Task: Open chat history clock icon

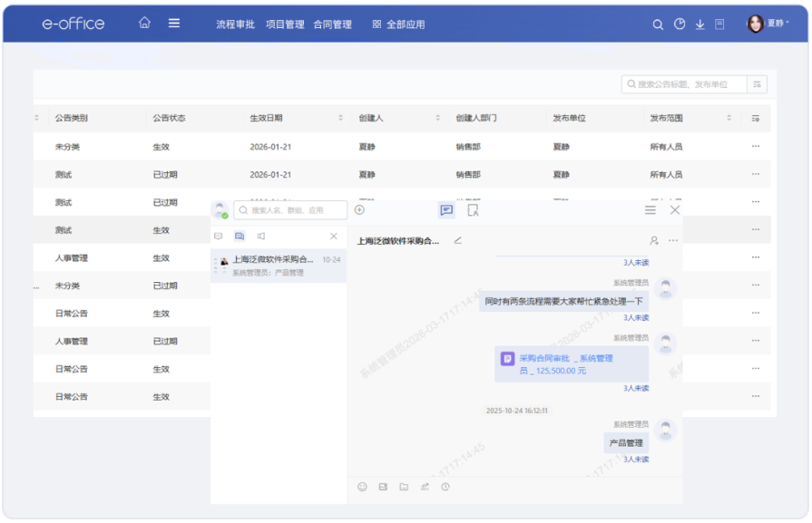Action: click(x=445, y=487)
